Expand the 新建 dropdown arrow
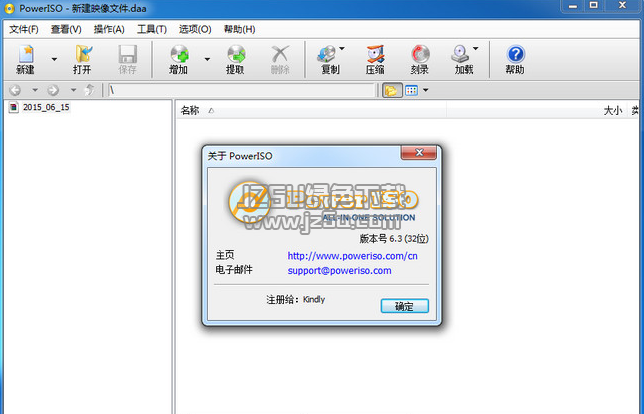 [x=54, y=60]
